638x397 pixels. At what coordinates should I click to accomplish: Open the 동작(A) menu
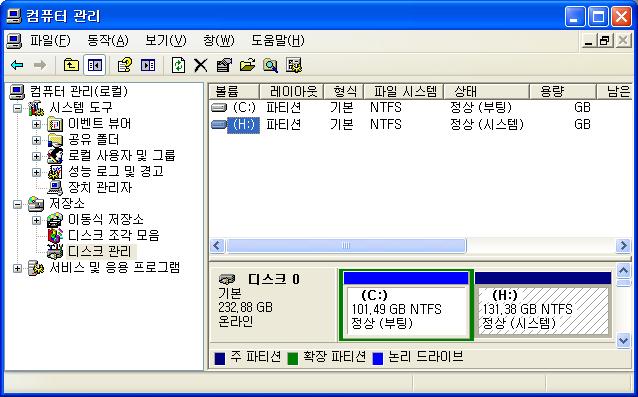(108, 41)
